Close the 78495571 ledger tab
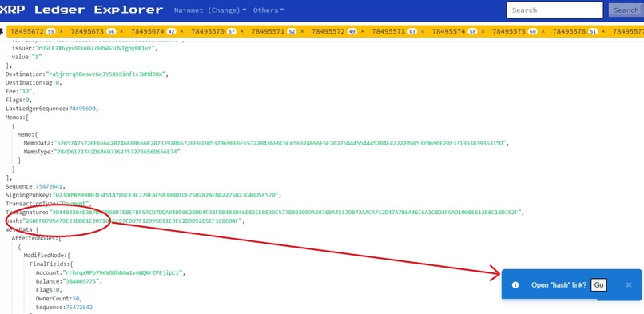The image size is (644, 314). (302, 31)
